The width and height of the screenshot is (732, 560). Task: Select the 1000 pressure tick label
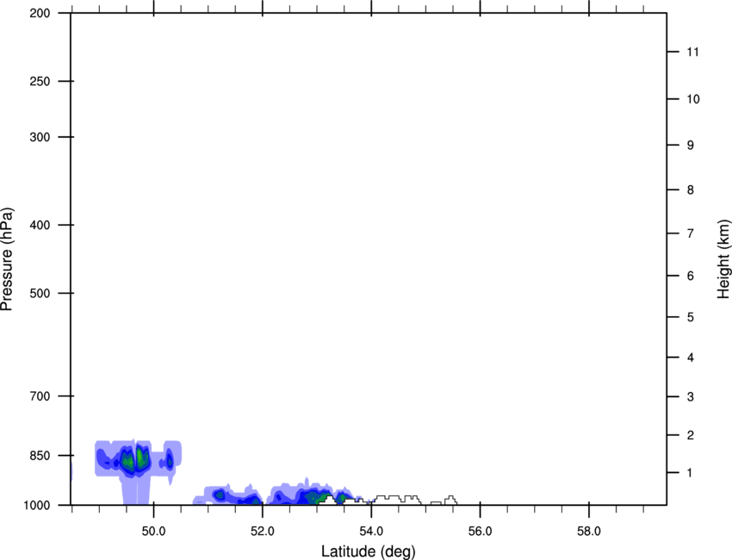[x=37, y=505]
